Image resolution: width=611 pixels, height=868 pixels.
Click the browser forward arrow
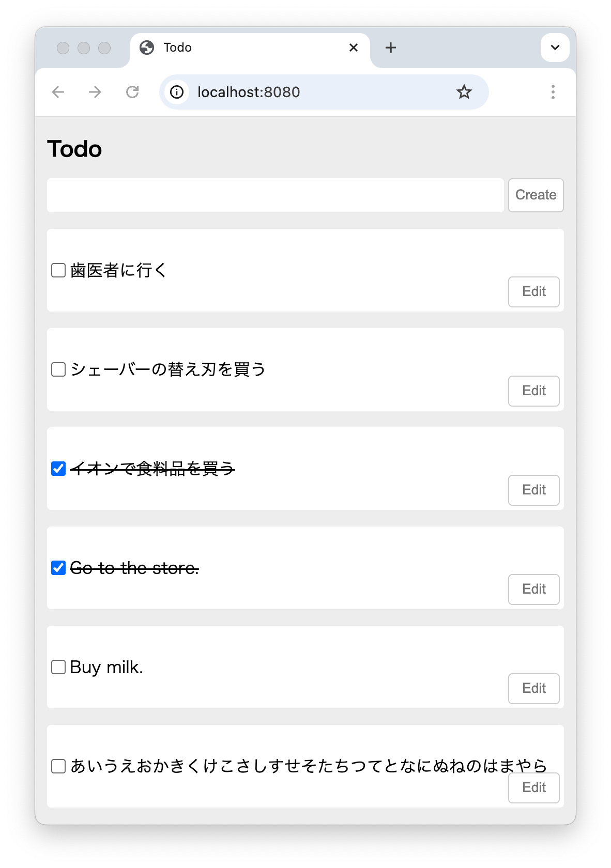pos(95,92)
